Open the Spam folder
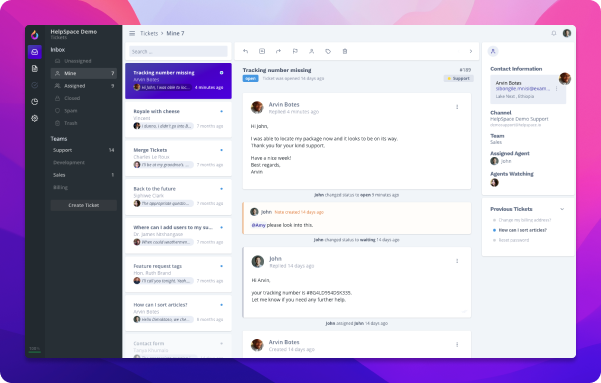The height and width of the screenshot is (383, 601). tap(84, 111)
